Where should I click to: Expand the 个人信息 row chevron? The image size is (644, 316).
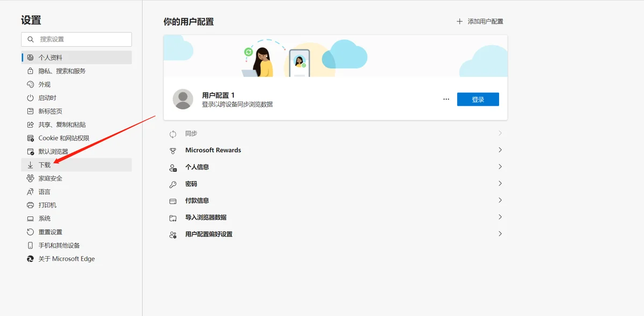click(x=500, y=167)
